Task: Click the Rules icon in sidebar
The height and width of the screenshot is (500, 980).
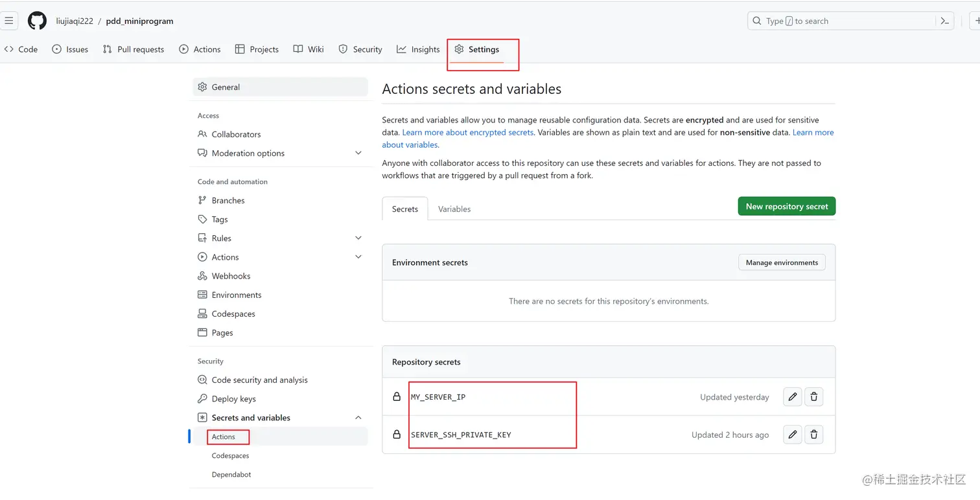Action: point(202,238)
